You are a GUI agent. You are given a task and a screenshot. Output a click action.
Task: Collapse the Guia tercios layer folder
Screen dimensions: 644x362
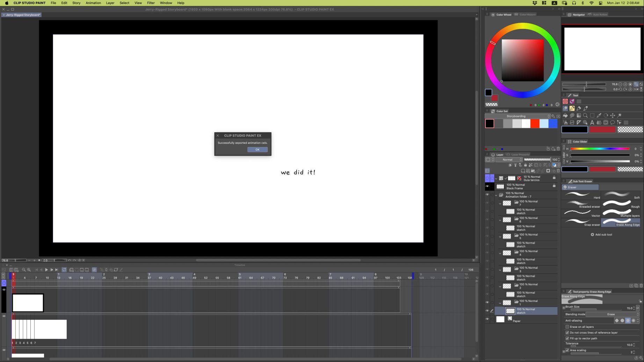(496, 178)
